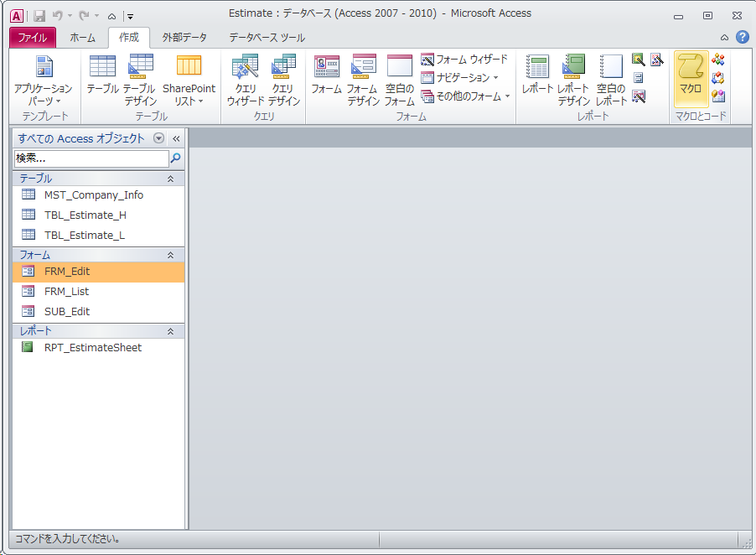The image size is (756, 555).
Task: Select table TBL_Estimate_H
Action: [98, 215]
